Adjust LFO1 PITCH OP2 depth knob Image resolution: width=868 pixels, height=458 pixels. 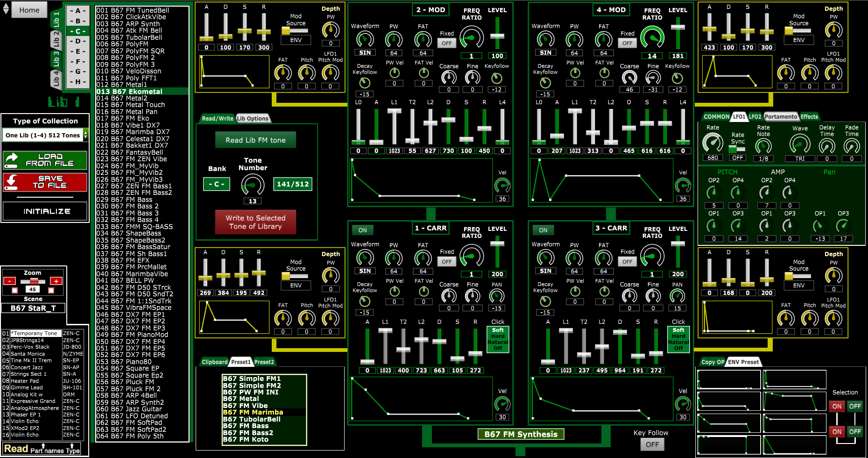[x=713, y=193]
